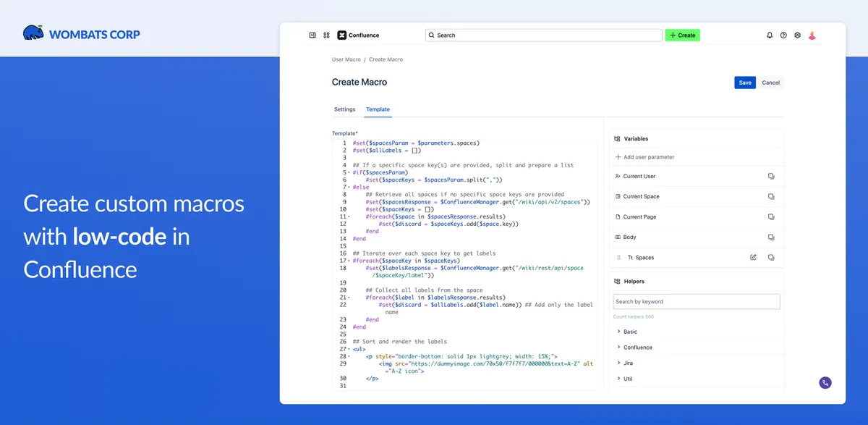Click the phone call floating button
The width and height of the screenshot is (868, 425).
[825, 383]
